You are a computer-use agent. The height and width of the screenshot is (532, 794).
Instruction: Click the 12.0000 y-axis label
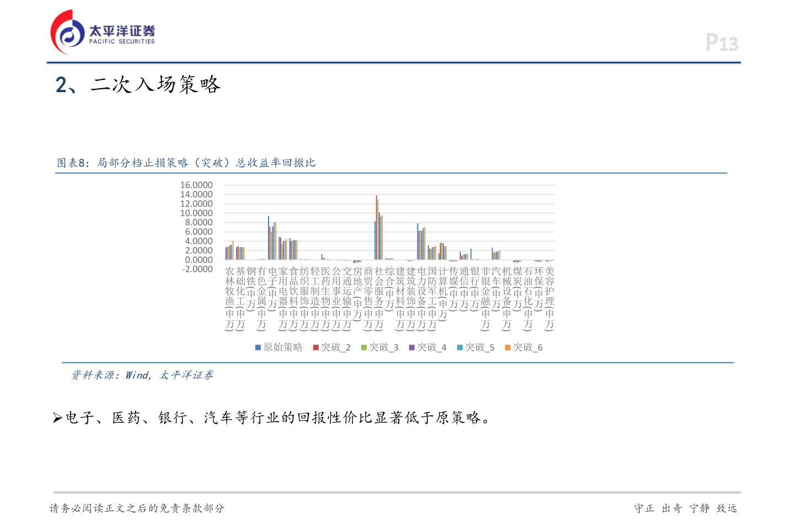pyautogui.click(x=196, y=204)
